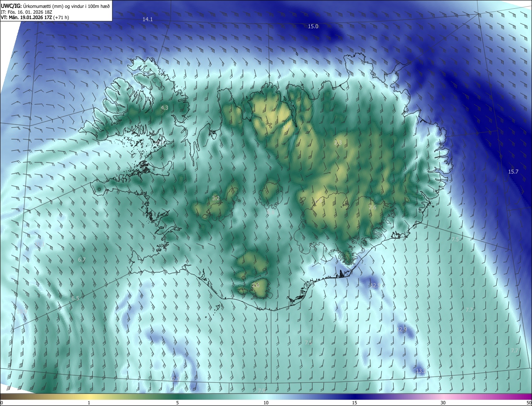
Task: Click the 14.1 value label on the map
Action: (x=148, y=20)
